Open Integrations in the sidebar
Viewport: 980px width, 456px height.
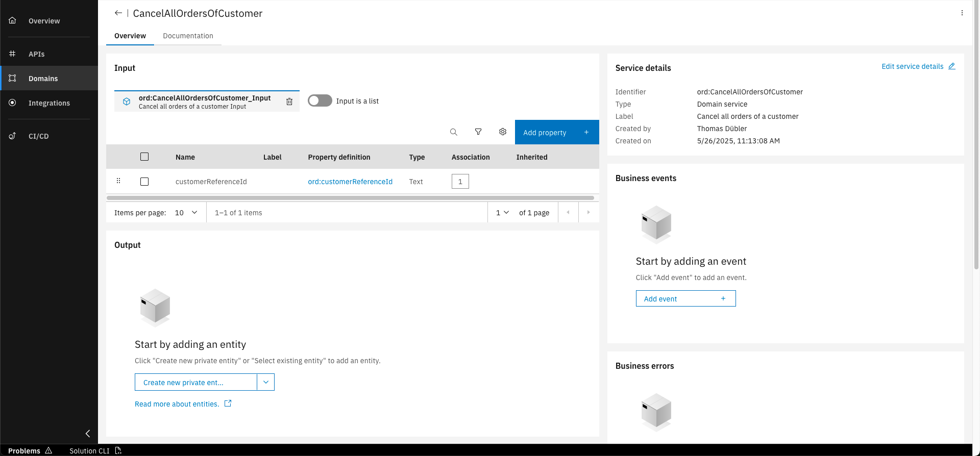click(x=49, y=103)
